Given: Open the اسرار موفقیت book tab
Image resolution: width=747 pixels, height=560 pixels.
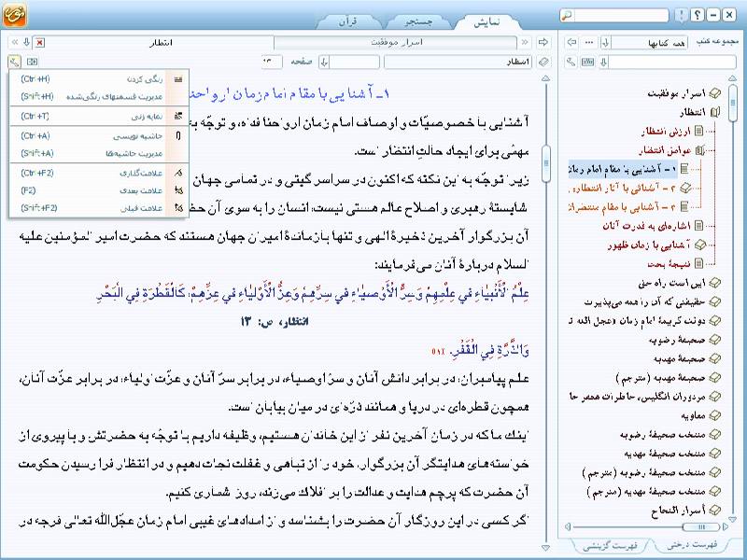Looking at the screenshot, I should coord(396,42).
